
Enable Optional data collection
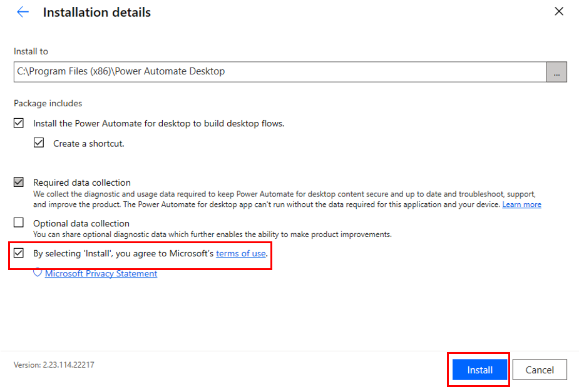pos(18,222)
